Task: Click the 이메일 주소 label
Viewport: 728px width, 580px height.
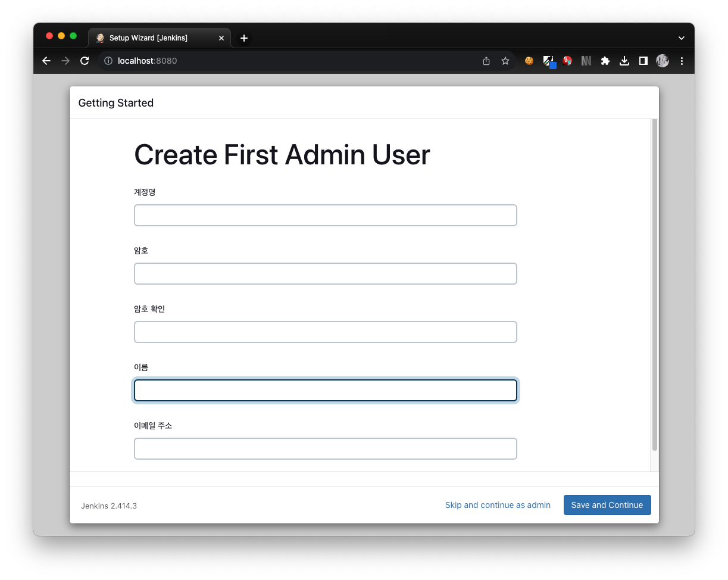Action: (153, 426)
